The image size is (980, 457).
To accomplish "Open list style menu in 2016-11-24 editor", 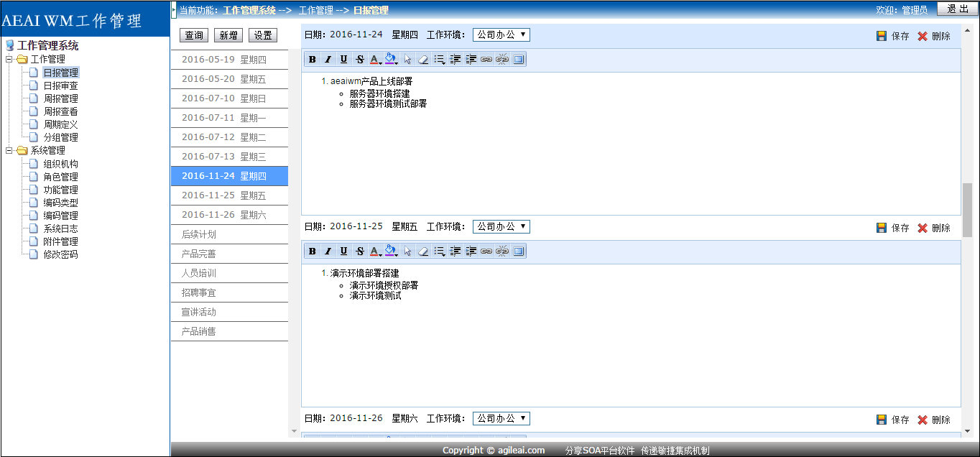I will point(439,60).
